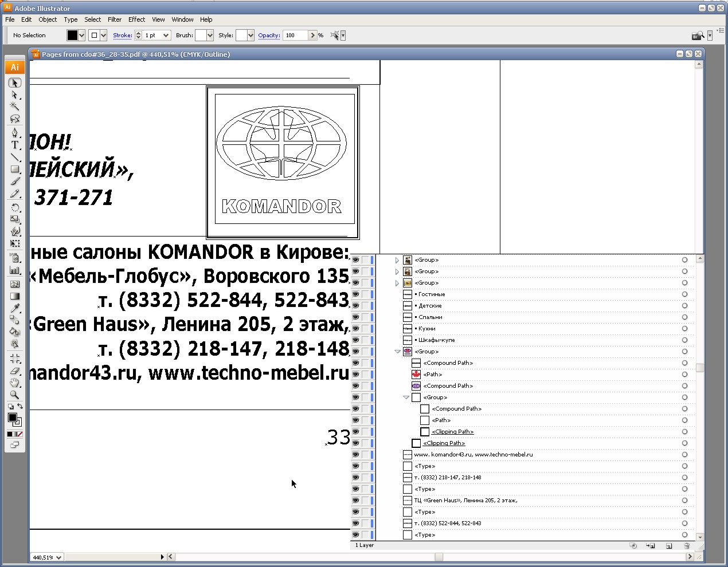This screenshot has height=567, width=728.
Task: Choose the Warp tool
Action: [15, 231]
